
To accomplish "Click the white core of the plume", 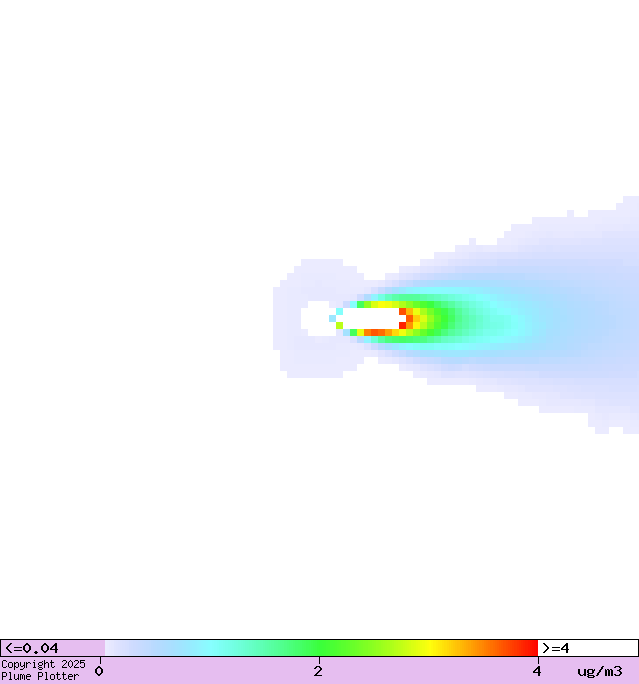I will point(370,318).
